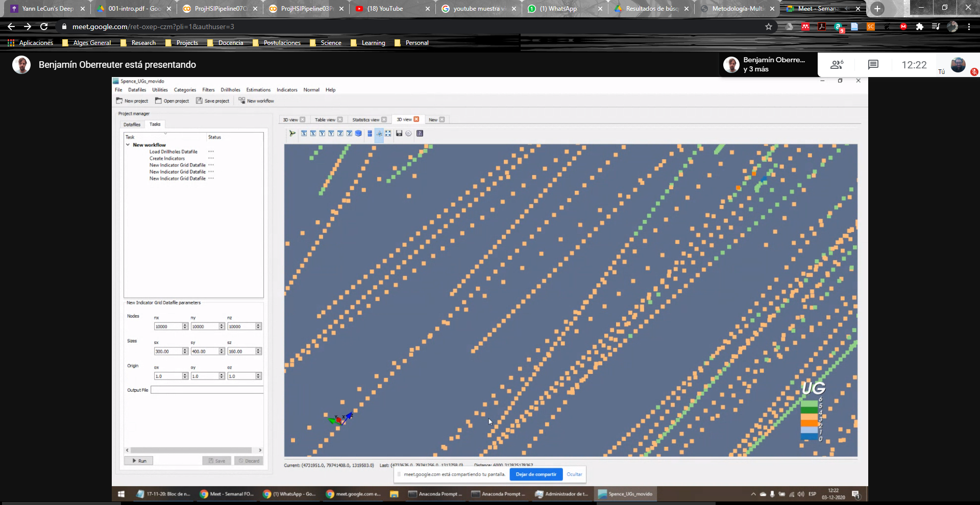Click the task panel scrollbar right arrow
The height and width of the screenshot is (505, 980).
[x=260, y=450]
